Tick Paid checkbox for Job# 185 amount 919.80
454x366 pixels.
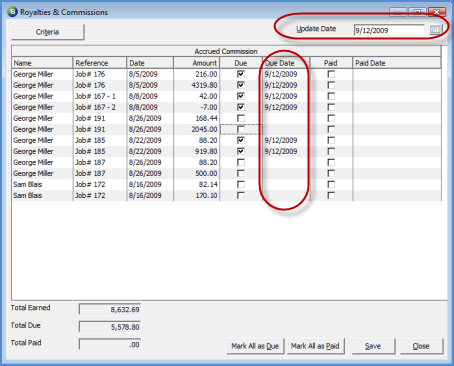coord(331,151)
